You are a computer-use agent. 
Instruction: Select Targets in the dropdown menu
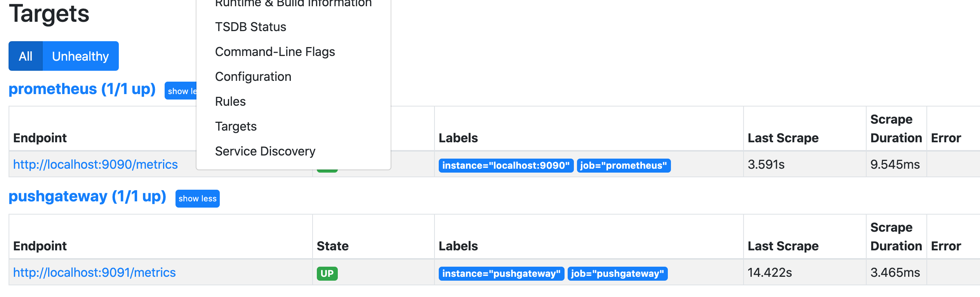(x=235, y=126)
